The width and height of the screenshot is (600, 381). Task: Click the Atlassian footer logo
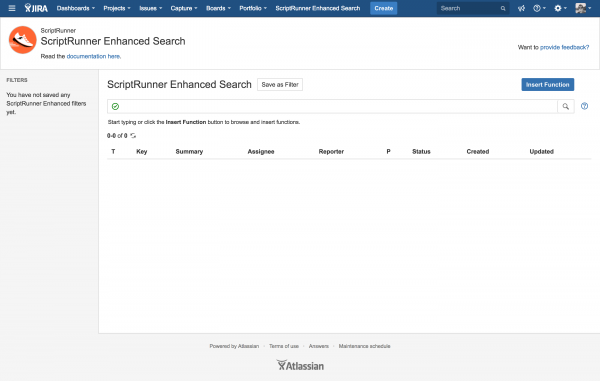click(300, 365)
